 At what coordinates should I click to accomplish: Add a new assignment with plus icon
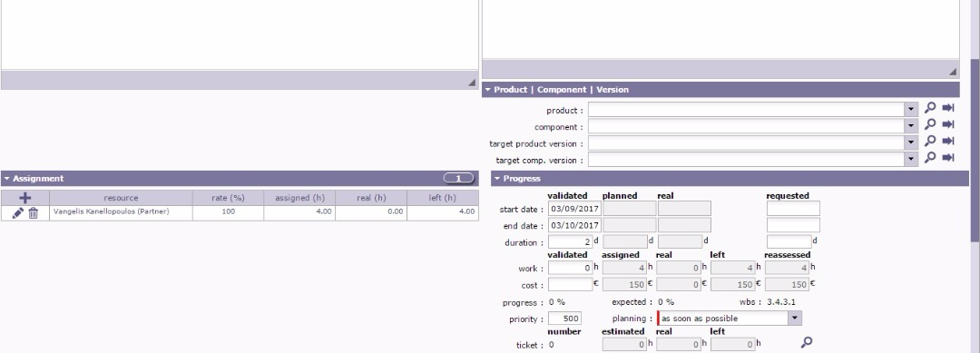click(x=25, y=198)
